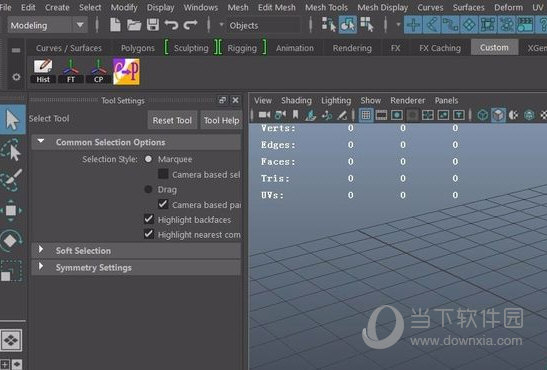Viewport: 547px width, 370px height.
Task: Switch to the Polygons shelf tab
Action: [x=138, y=48]
